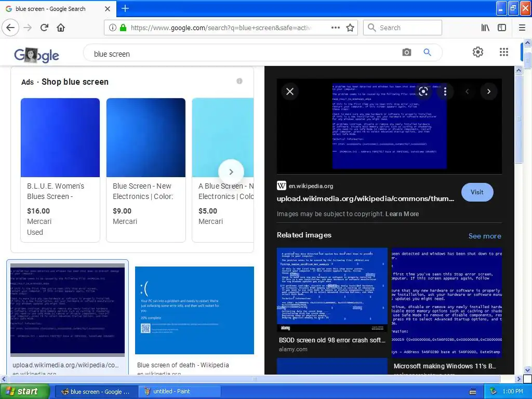
Task: Click horizontal scrollbar right arrow
Action: pos(518,379)
